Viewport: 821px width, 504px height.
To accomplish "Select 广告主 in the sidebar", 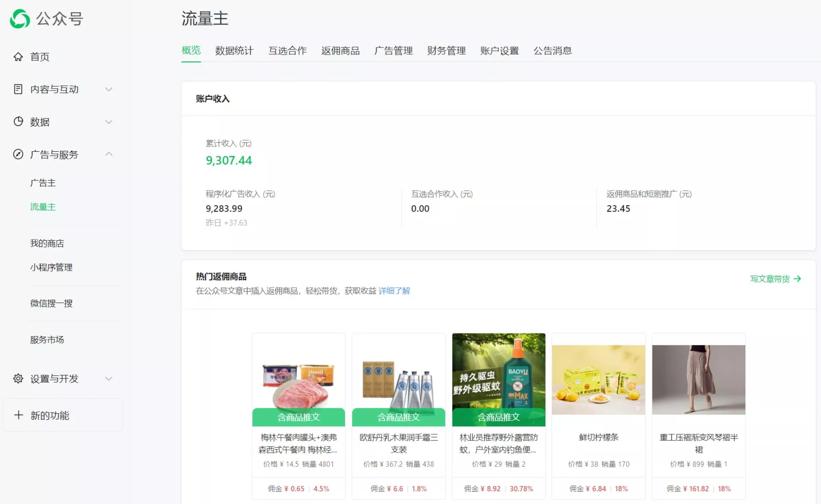I will pyautogui.click(x=43, y=183).
